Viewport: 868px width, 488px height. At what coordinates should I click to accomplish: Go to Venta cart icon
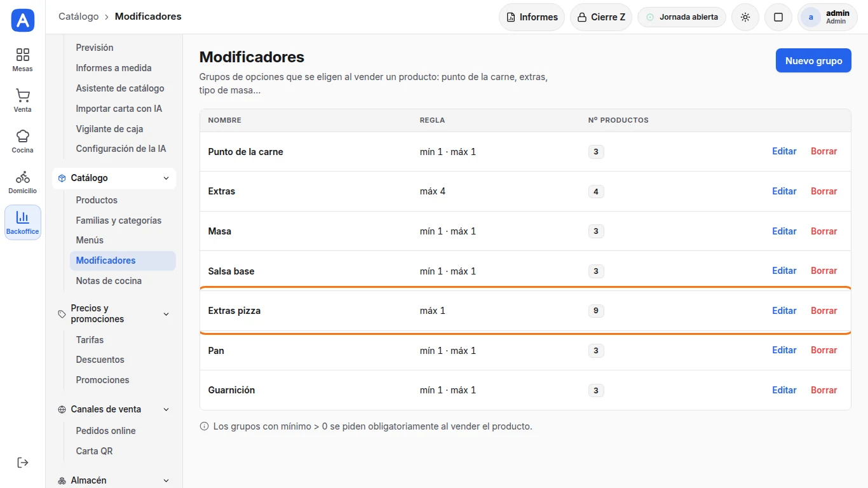pyautogui.click(x=23, y=95)
